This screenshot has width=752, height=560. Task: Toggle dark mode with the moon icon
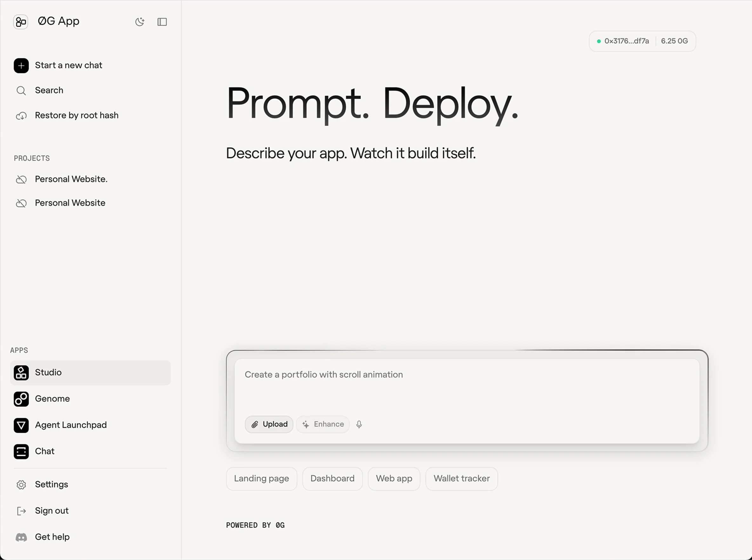point(140,22)
